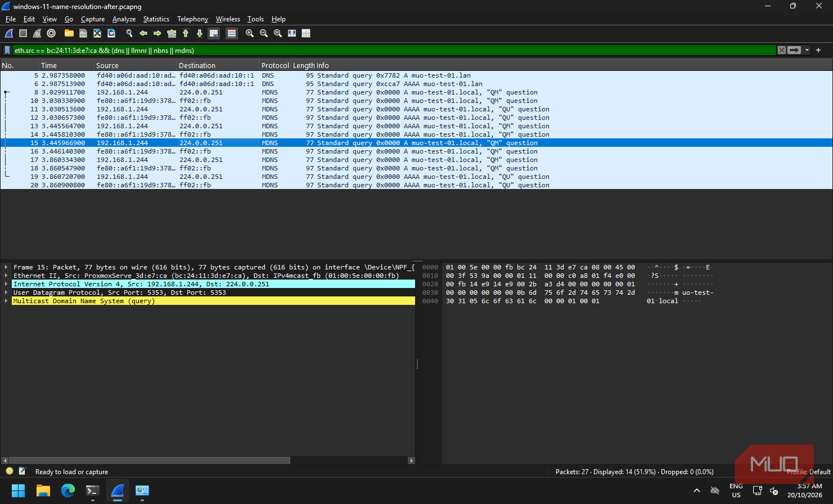Open the Telephony menu
Viewport: 833px width, 504px height.
coord(192,19)
